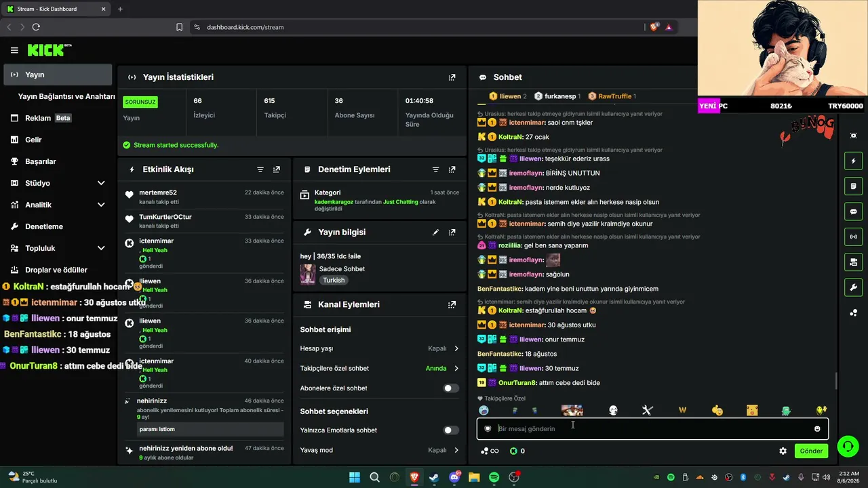Toggle Yalnızca Emotlarla sohbet switch
Image resolution: width=868 pixels, height=488 pixels.
click(451, 430)
